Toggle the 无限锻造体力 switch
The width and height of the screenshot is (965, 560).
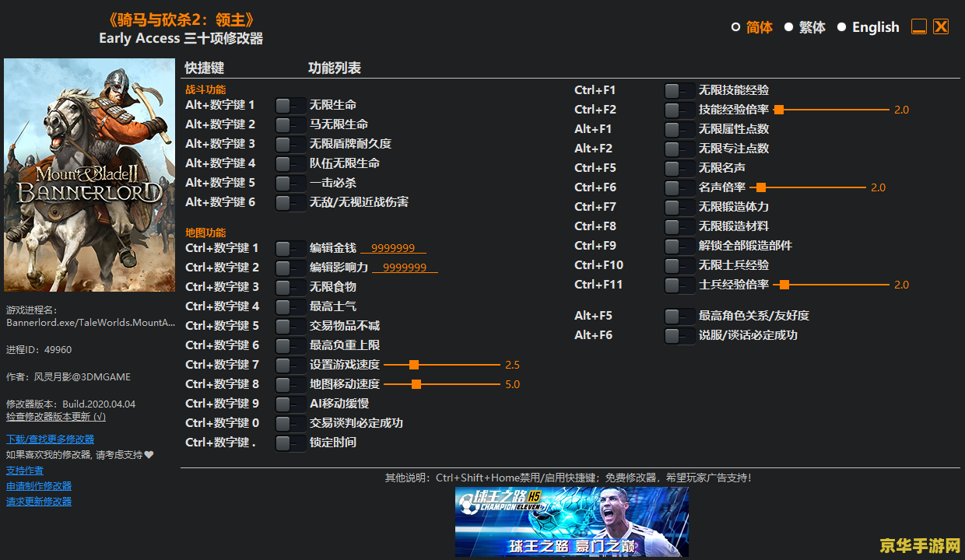coord(679,207)
